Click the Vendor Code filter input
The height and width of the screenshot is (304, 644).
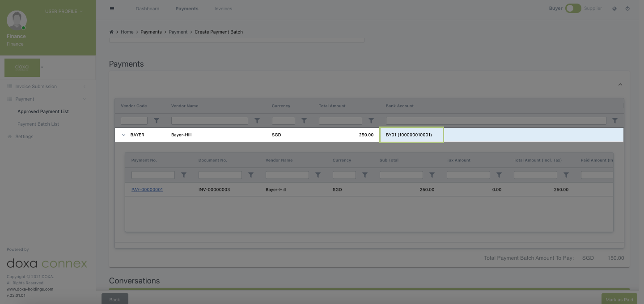134,121
